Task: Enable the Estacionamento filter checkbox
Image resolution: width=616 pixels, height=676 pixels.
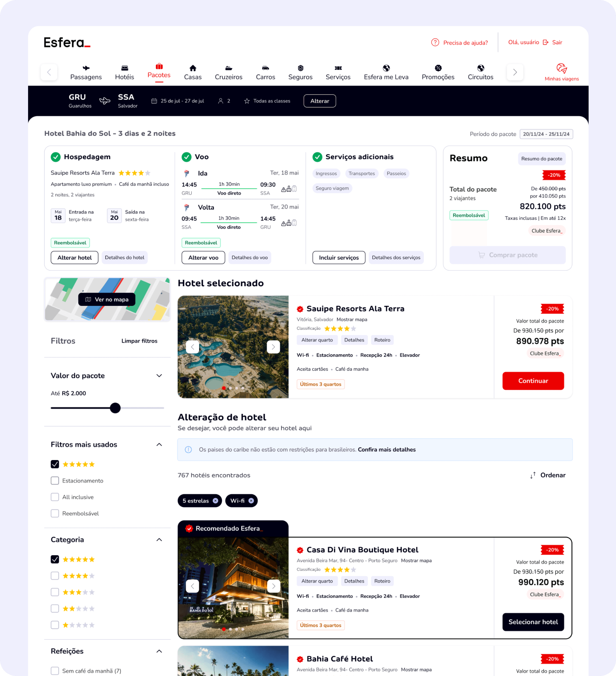Action: [55, 481]
